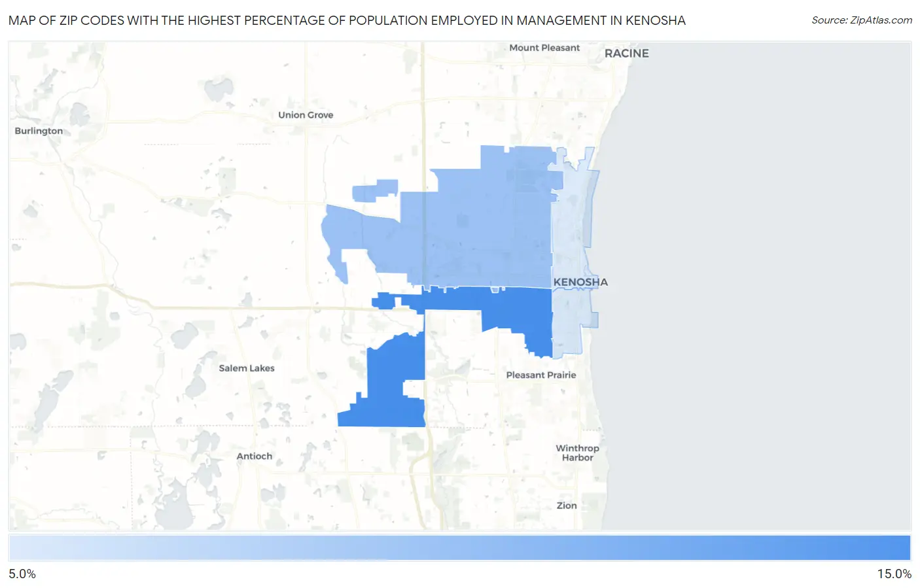Click the 15.0% legend maximum label
920x588 pixels.
[894, 574]
